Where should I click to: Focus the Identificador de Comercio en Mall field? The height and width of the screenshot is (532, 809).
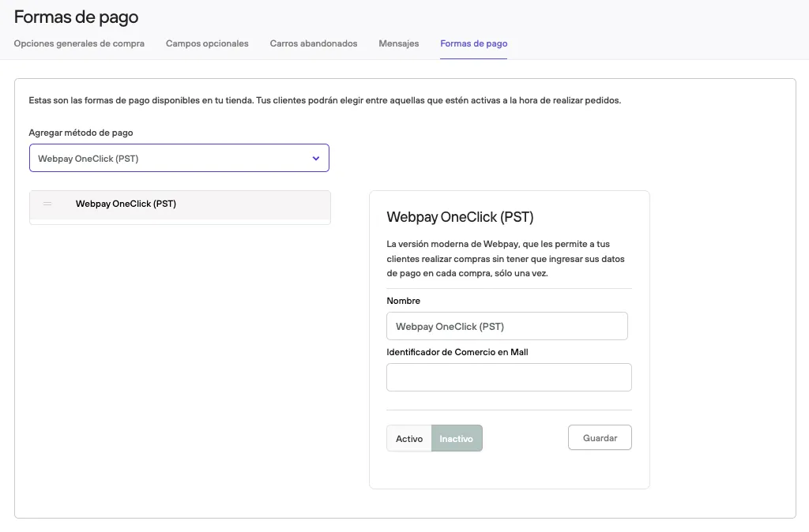click(x=509, y=377)
